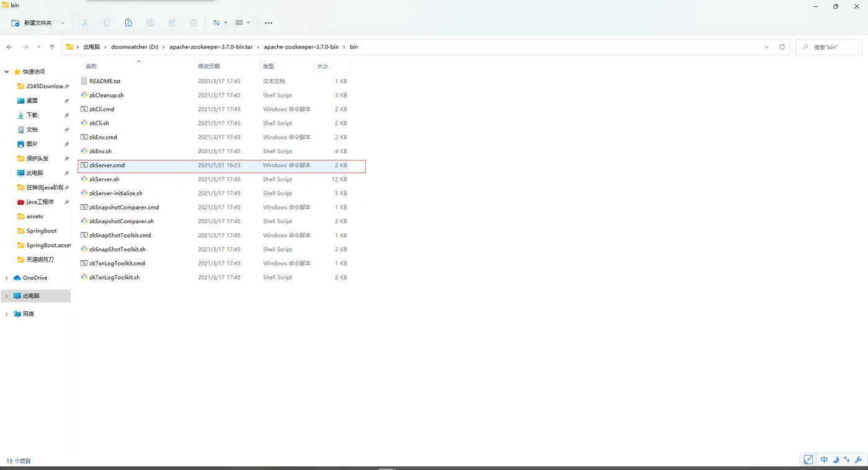Select 此电脑 in the address breadcrumb
This screenshot has height=470, width=868.
pyautogui.click(x=92, y=47)
